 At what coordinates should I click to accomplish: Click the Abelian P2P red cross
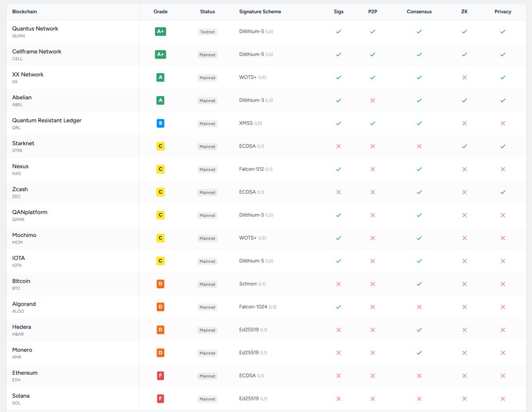point(372,101)
